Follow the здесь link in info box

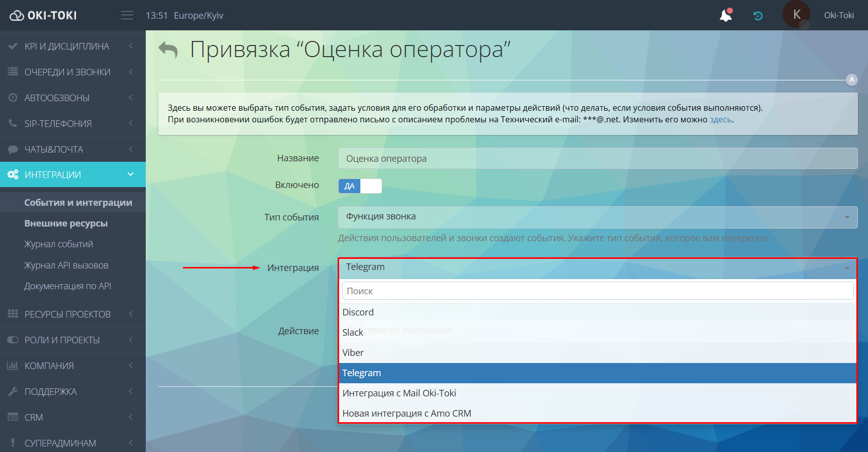[720, 120]
